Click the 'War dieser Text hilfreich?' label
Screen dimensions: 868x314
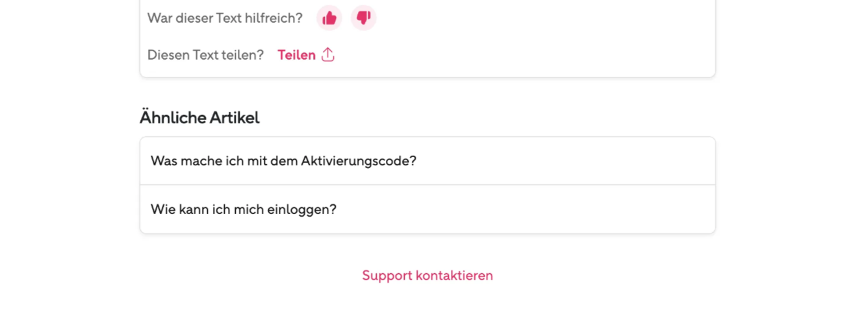pos(225,18)
